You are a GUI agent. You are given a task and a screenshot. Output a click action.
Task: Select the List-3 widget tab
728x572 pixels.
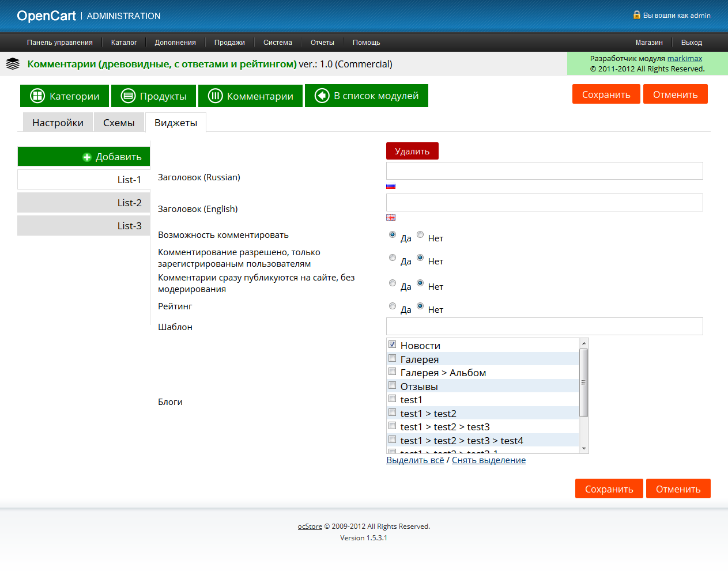pos(84,226)
